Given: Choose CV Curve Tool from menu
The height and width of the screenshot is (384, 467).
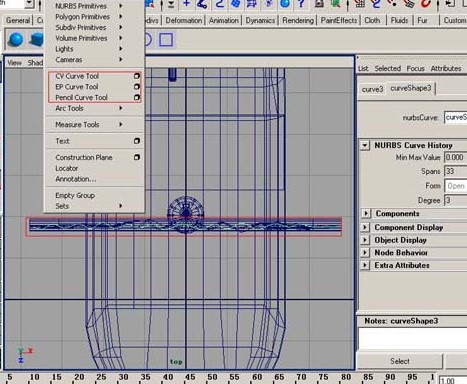Looking at the screenshot, I should tap(77, 76).
